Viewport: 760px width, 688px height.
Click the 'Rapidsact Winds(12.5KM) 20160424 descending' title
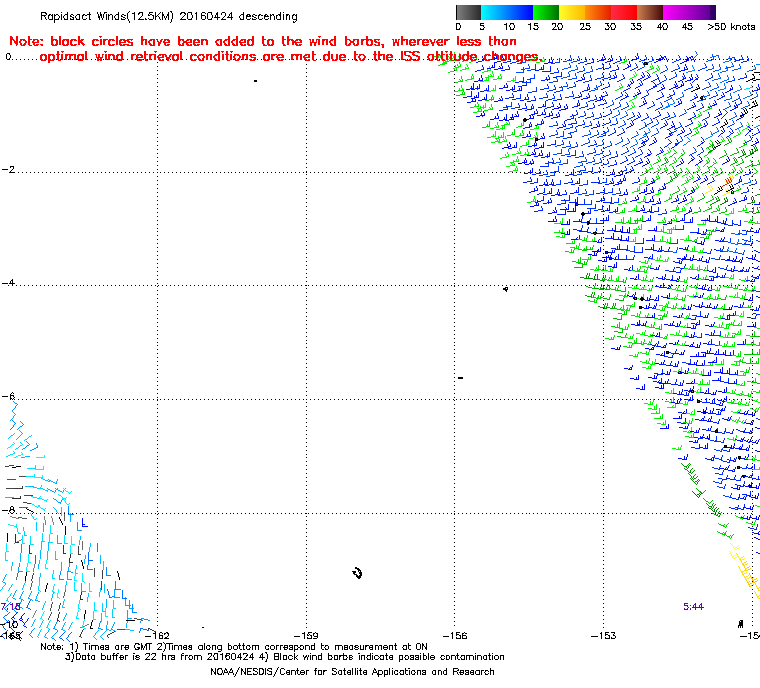coord(169,16)
